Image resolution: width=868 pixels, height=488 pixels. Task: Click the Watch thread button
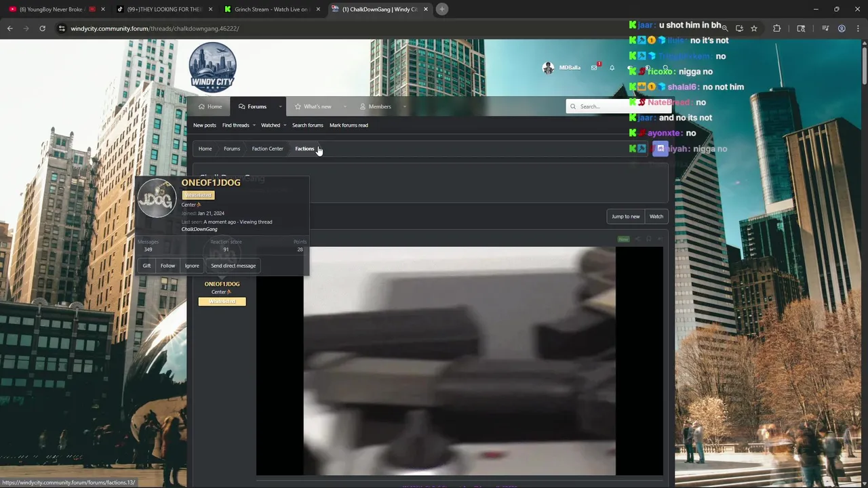pyautogui.click(x=656, y=216)
